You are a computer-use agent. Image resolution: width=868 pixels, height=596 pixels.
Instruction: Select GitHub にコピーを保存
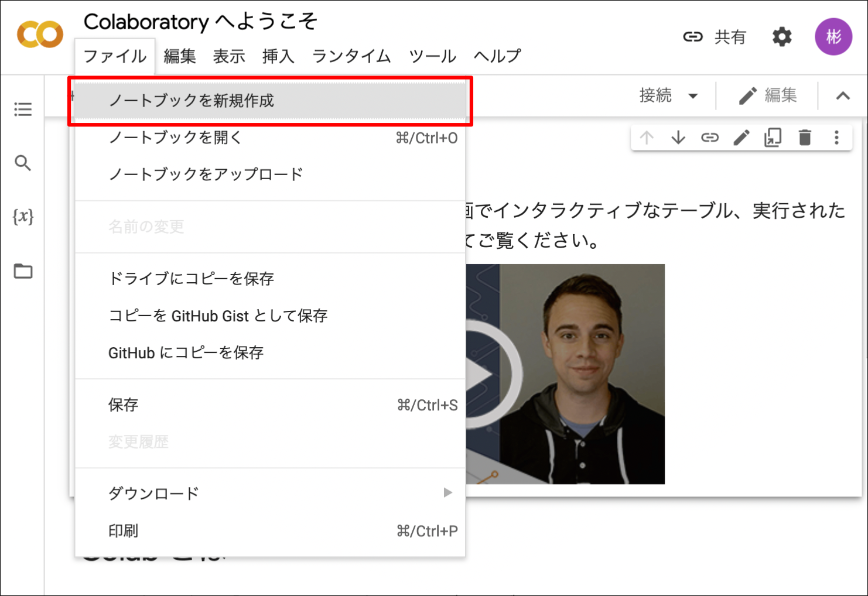click(270, 353)
